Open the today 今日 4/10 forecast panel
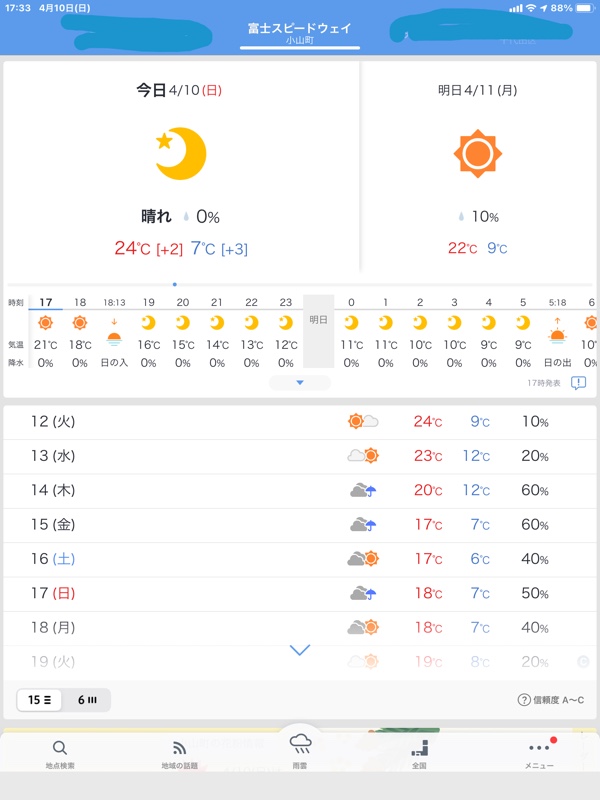Screen dimensions: 600x800 (x=181, y=168)
